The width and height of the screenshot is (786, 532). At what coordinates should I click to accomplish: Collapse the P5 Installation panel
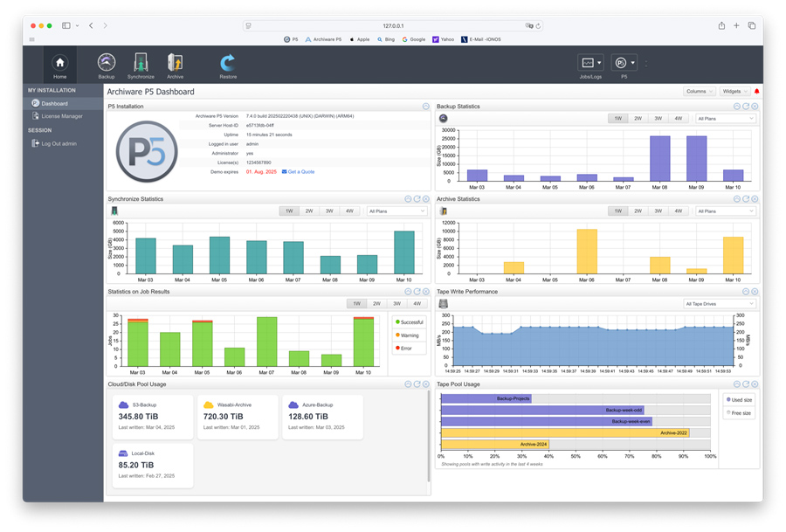[426, 107]
